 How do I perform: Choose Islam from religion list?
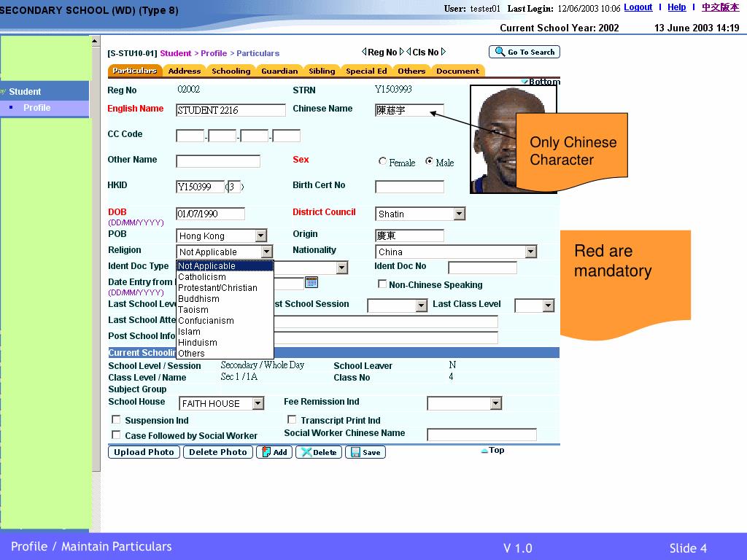tap(225, 332)
